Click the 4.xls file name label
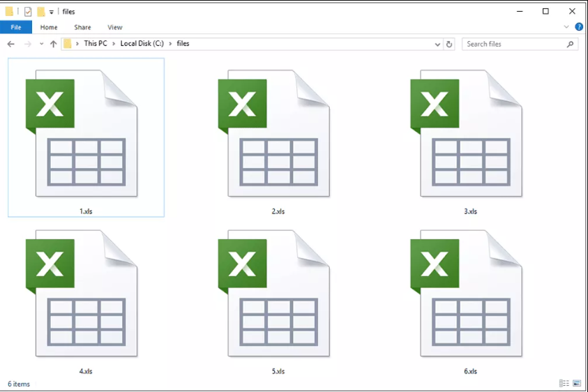 tap(86, 371)
